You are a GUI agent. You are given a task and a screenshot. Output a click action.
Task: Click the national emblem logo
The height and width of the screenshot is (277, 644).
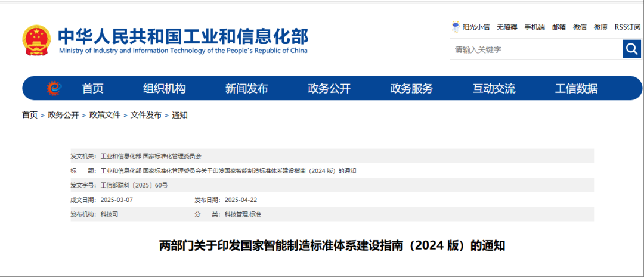coord(36,40)
